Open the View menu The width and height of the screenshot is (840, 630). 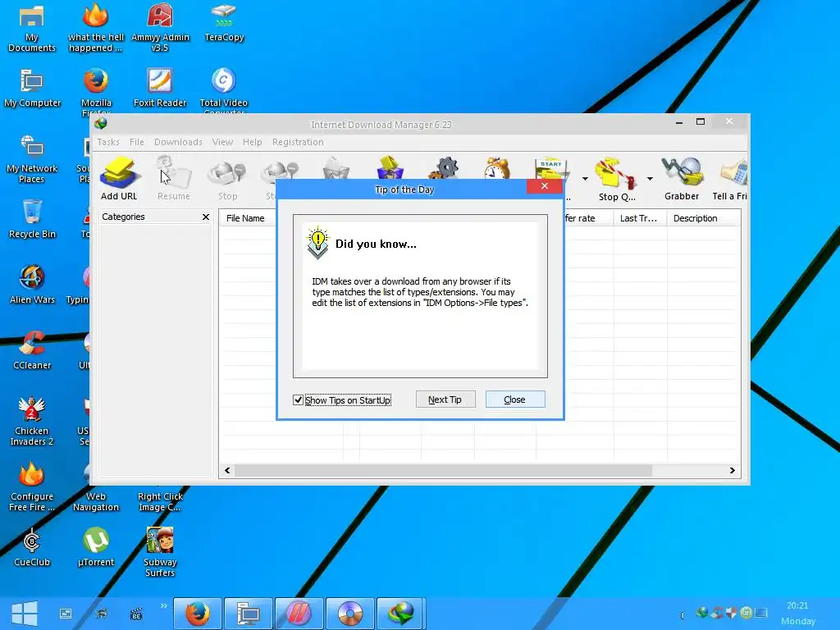coord(222,142)
